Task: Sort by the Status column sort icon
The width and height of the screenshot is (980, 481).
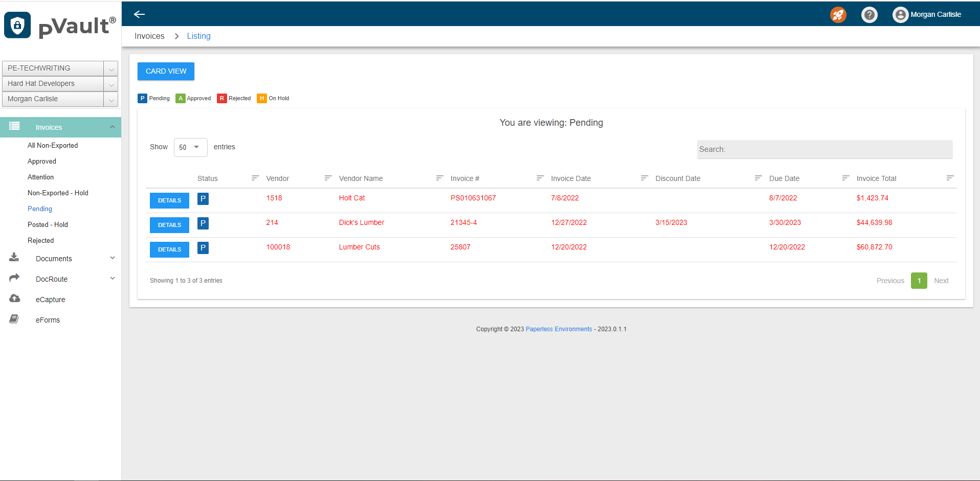Action: tap(255, 178)
